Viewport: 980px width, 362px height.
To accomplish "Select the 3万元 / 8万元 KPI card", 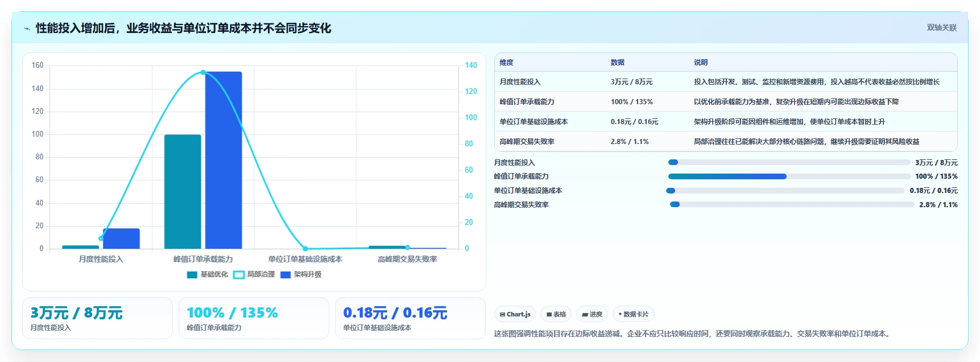I will click(x=97, y=318).
